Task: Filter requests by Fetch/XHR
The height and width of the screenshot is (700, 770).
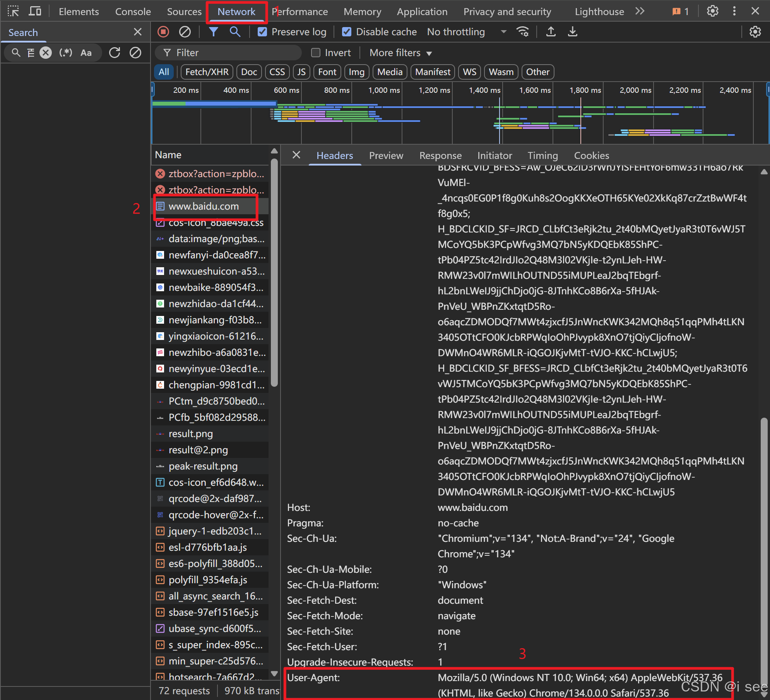Action: [207, 72]
